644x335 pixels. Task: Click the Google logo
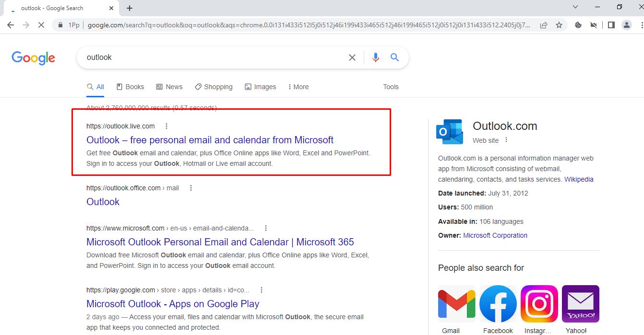[33, 58]
